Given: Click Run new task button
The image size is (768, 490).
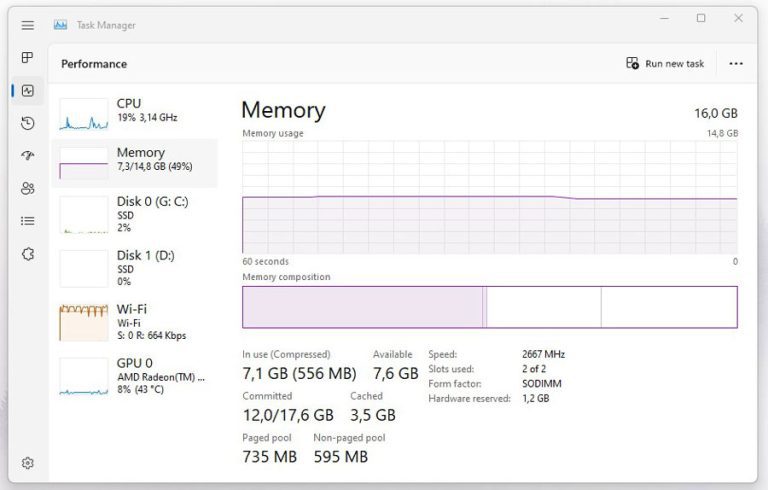Looking at the screenshot, I should click(665, 64).
